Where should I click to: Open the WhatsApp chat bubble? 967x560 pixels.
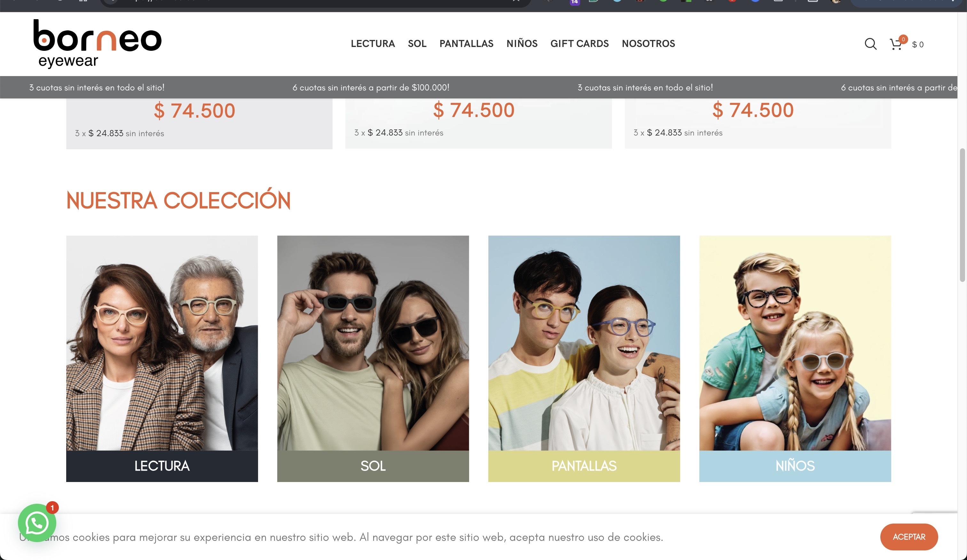click(37, 523)
